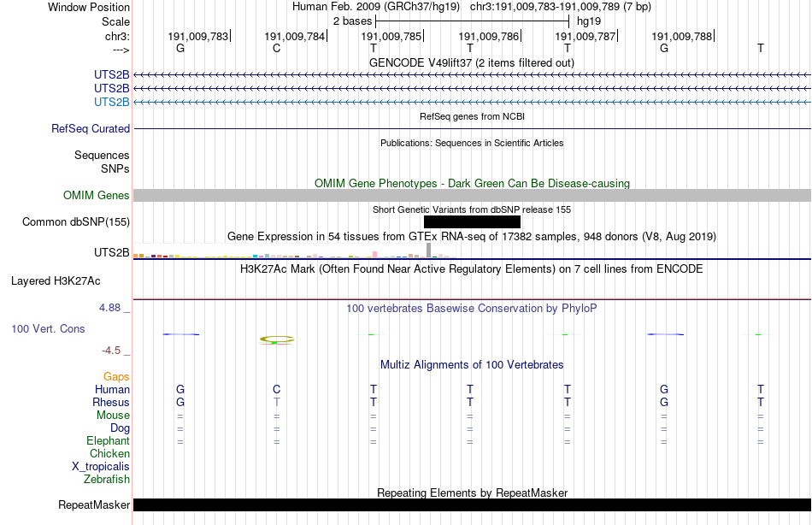Click coordinate label 191,009,786
Viewport: 812px width, 525px height.
488,36
